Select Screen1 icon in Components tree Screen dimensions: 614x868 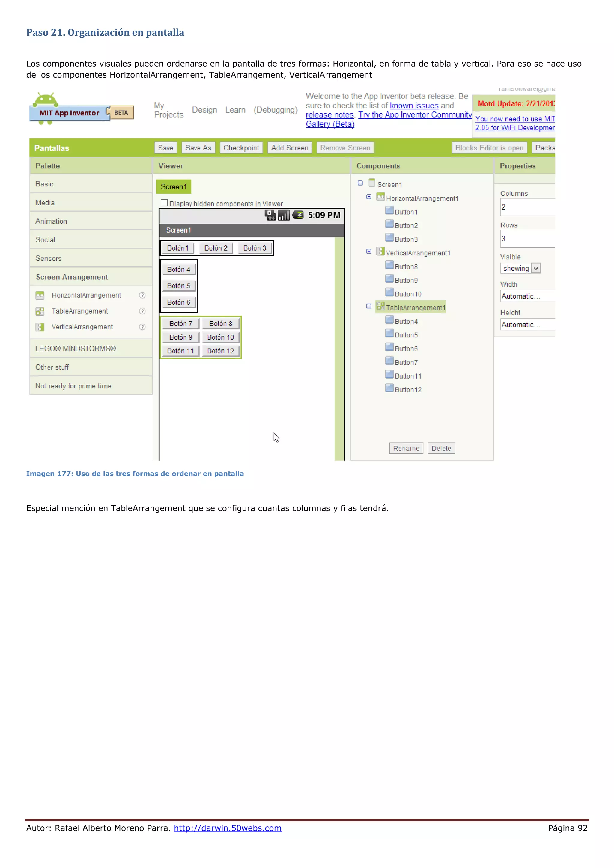click(372, 183)
